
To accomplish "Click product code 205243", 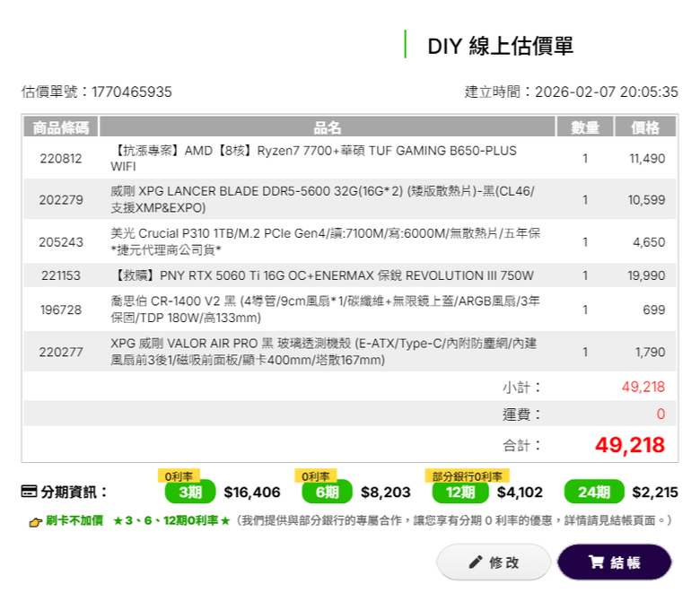I will point(61,242).
